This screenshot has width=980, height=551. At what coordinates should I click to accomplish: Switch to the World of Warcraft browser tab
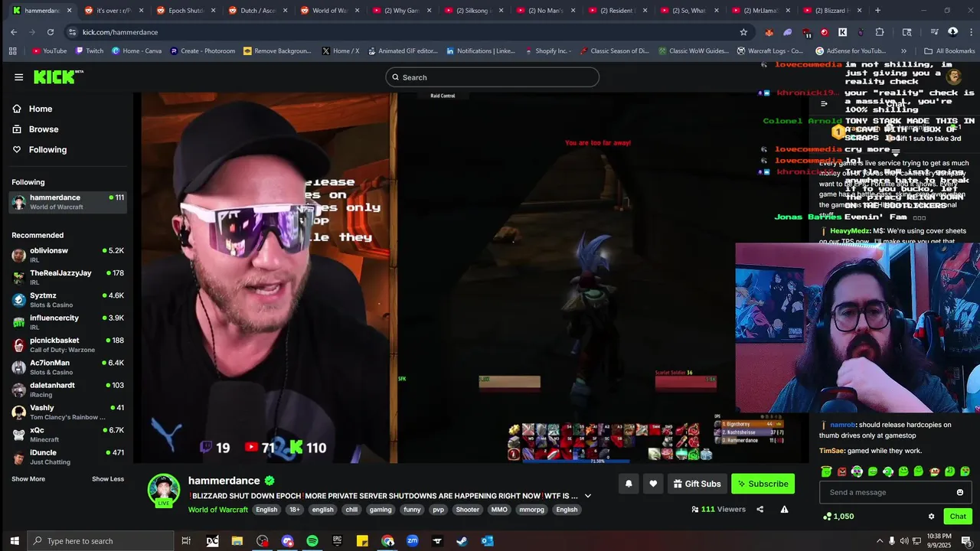(328, 11)
